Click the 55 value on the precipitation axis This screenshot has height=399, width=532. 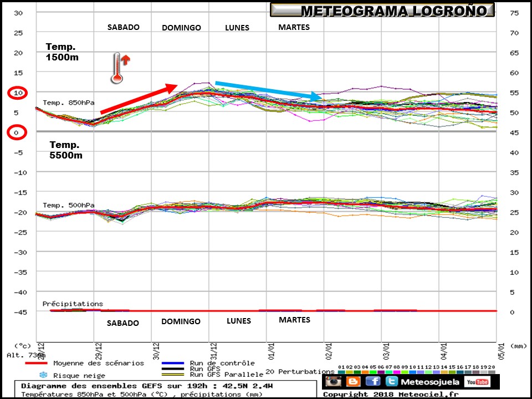(x=514, y=93)
